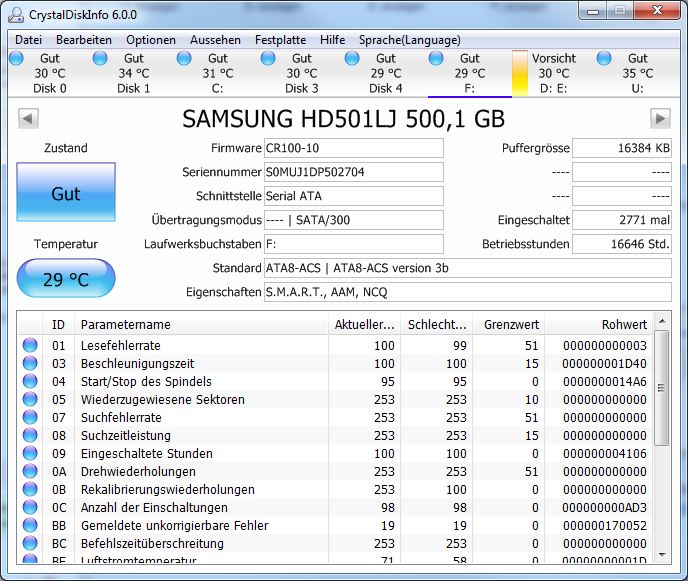Open the Festplatte menu
The image size is (688, 581).
(280, 40)
